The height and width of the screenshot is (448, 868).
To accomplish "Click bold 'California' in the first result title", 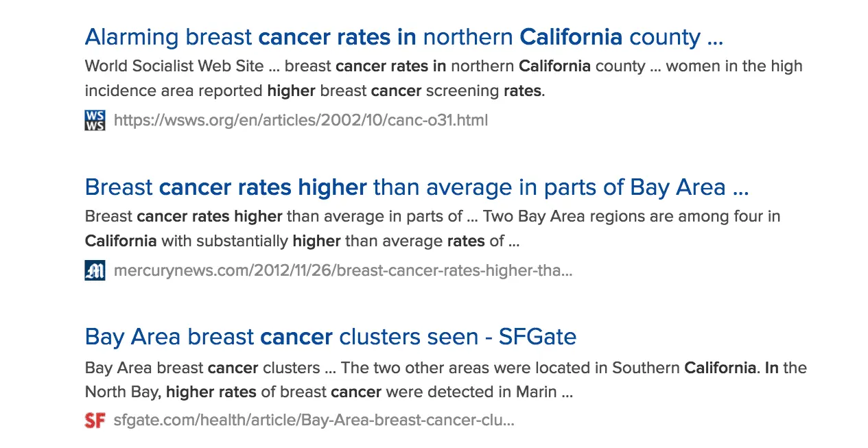I will coord(571,37).
